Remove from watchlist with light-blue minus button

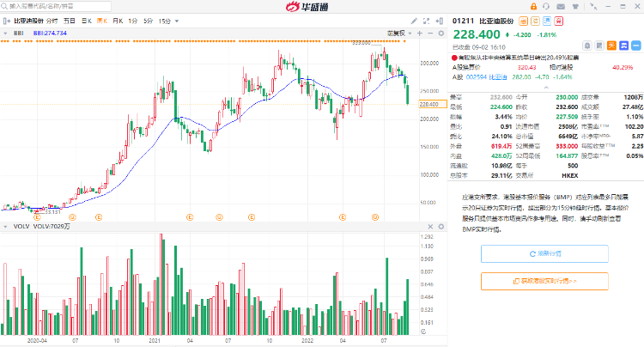pos(636,46)
